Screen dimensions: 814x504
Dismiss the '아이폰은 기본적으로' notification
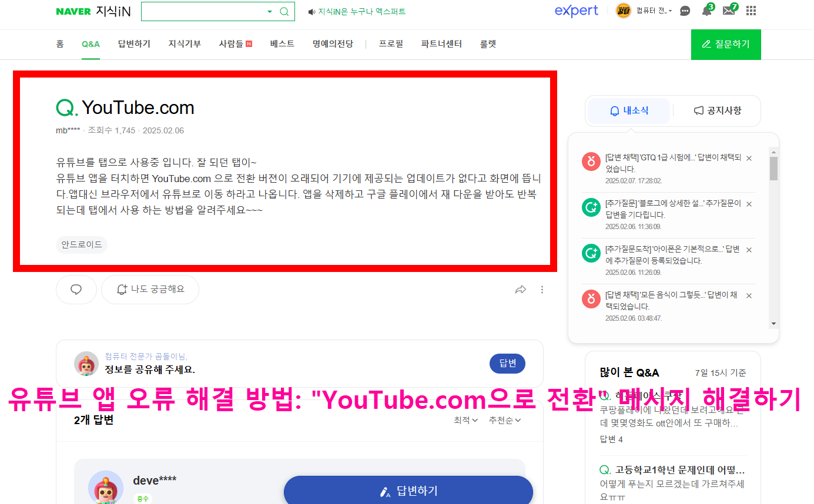pos(749,250)
